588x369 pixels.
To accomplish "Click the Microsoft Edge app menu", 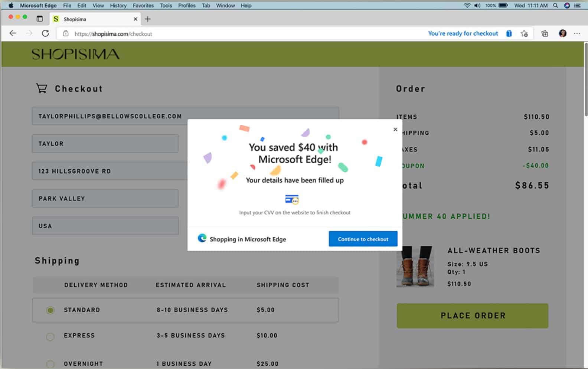I will point(38,6).
